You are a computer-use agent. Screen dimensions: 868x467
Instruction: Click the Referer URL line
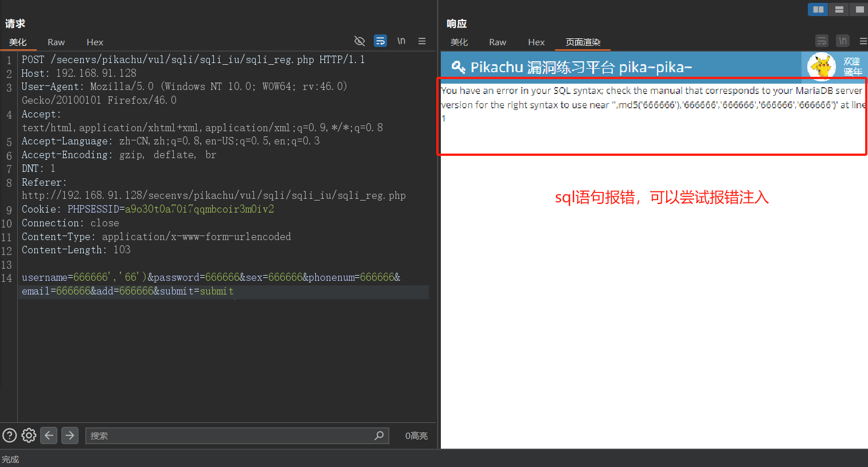214,195
